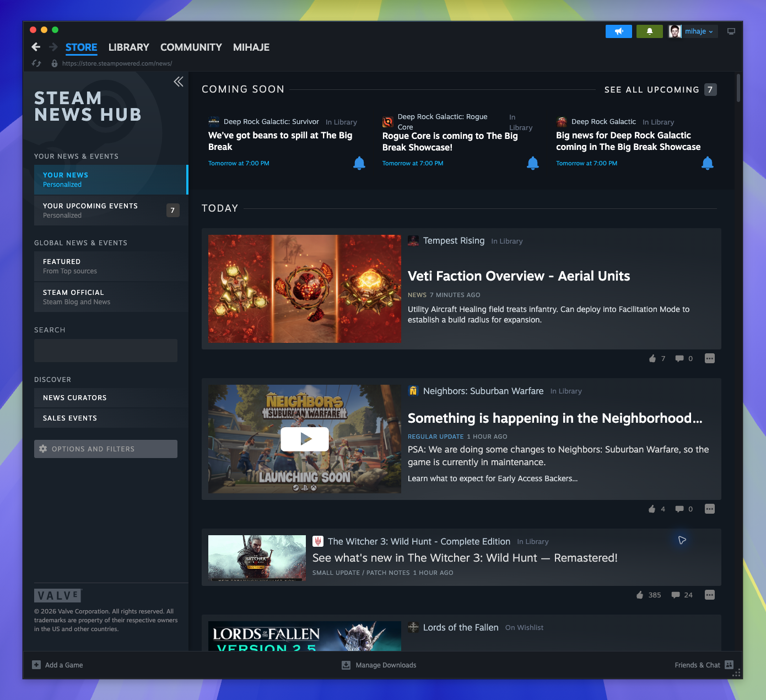Switch to the Community tab
The height and width of the screenshot is (700, 766).
pos(191,47)
